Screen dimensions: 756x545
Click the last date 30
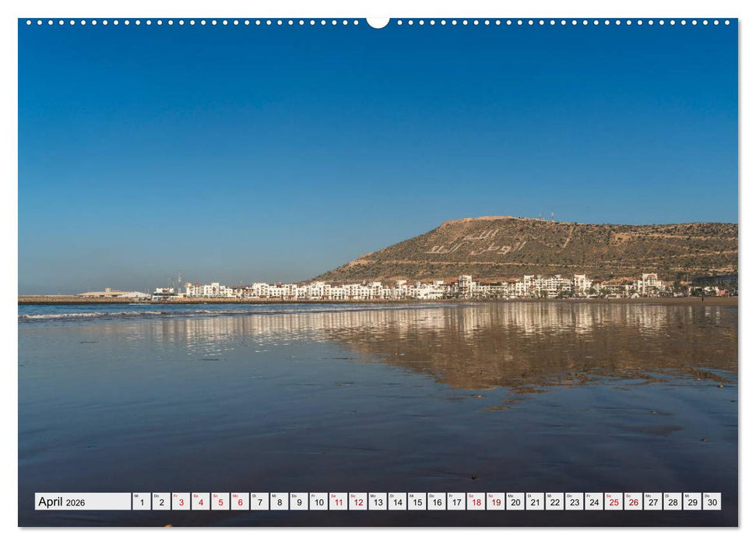click(x=712, y=501)
